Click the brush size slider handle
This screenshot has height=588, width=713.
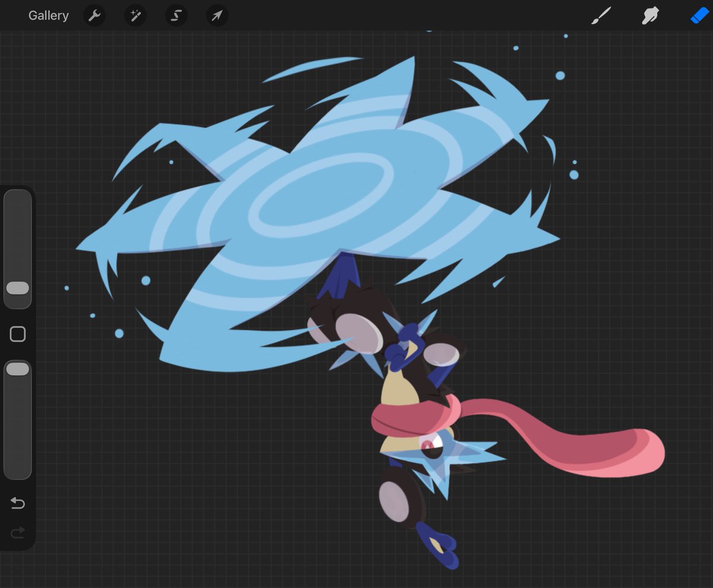(18, 288)
